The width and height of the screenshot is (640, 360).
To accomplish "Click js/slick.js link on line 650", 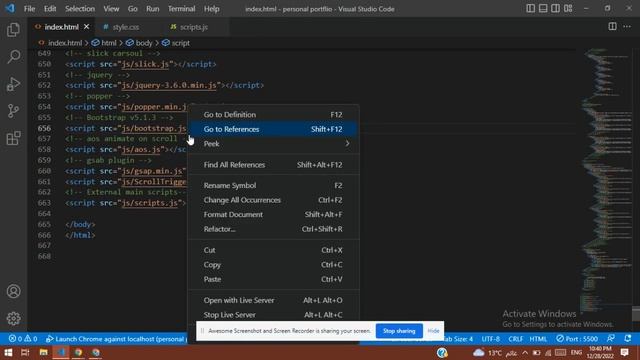I will 145,64.
